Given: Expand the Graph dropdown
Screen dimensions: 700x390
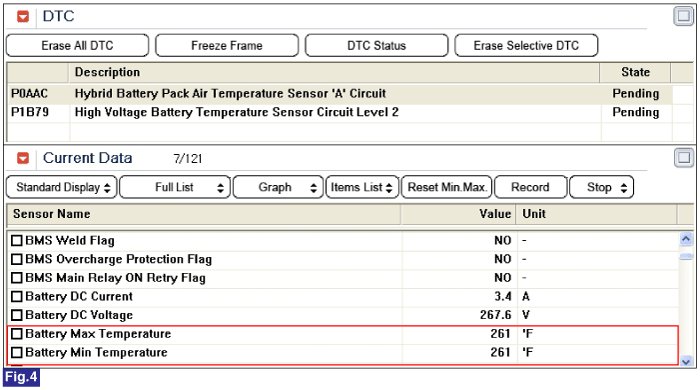Looking at the screenshot, I should click(278, 187).
